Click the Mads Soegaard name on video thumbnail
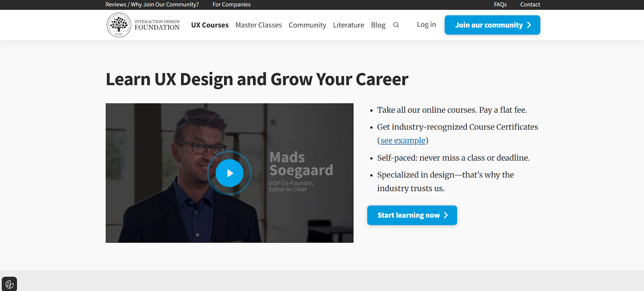644x291 pixels. point(301,164)
